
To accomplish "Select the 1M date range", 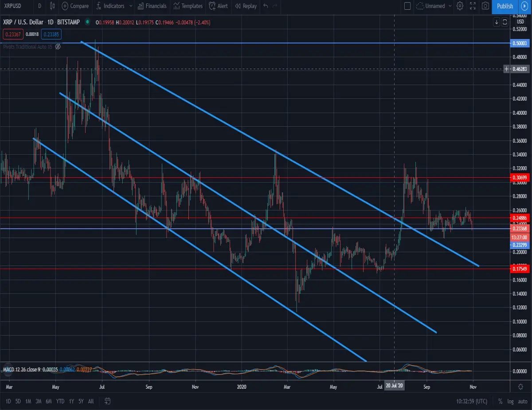I will pos(28,401).
